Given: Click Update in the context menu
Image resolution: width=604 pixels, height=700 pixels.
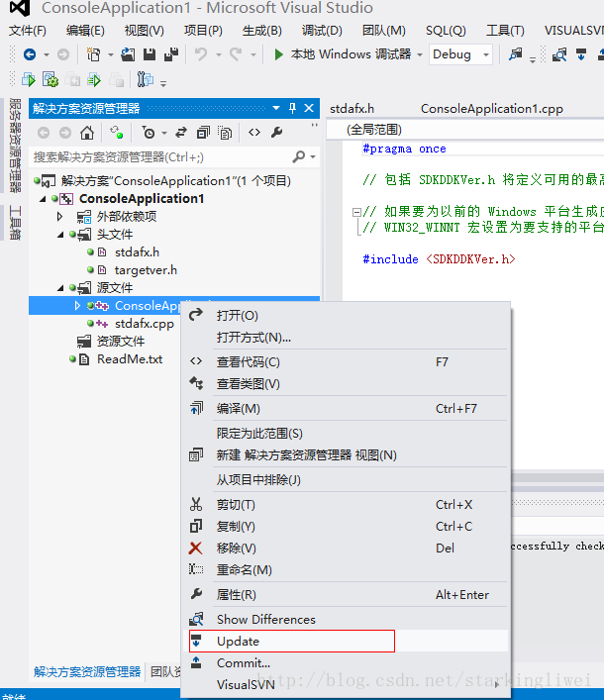Looking at the screenshot, I should coord(346,641).
